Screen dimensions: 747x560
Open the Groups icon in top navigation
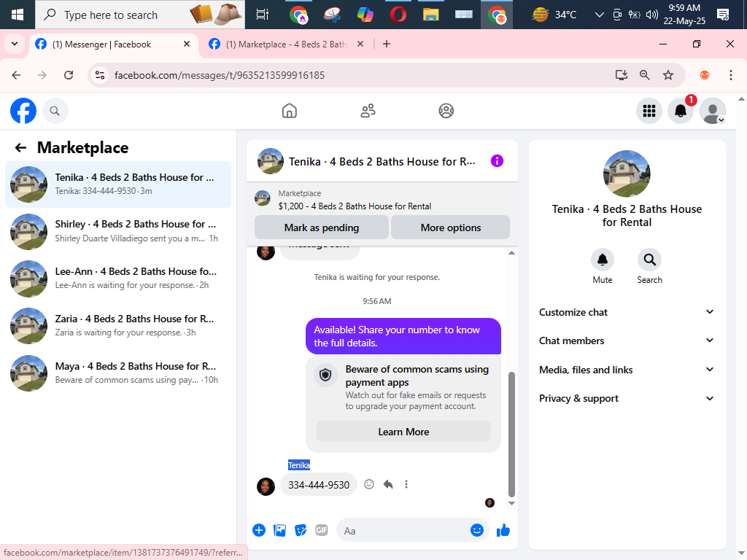446,111
